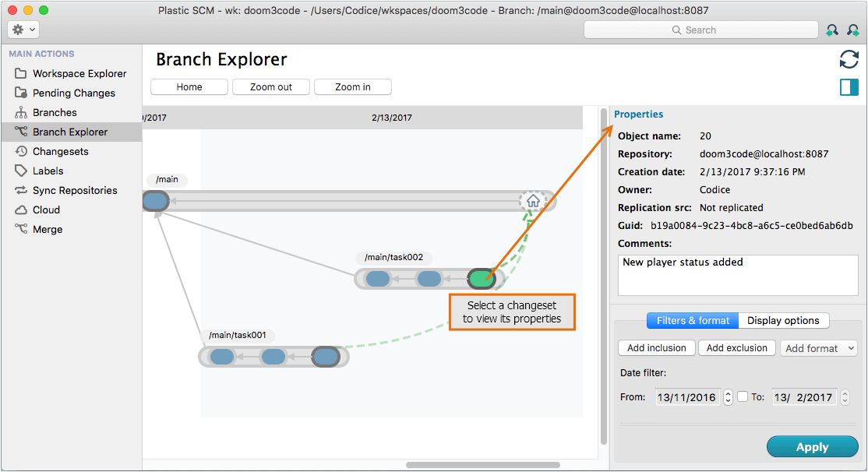Click the Guid value b19a0084-9c23-4bc8-a6c5-ce0bed6ab6db
This screenshot has height=472, width=868.
(x=752, y=226)
